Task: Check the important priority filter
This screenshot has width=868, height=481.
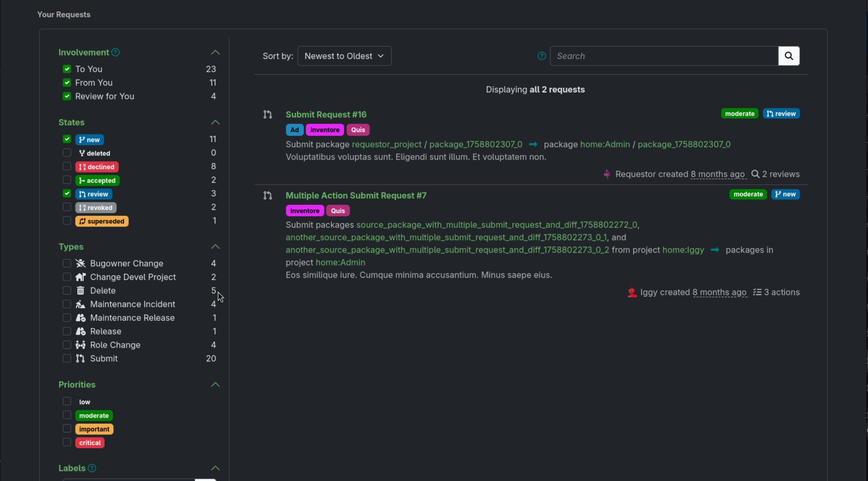Action: coord(67,429)
